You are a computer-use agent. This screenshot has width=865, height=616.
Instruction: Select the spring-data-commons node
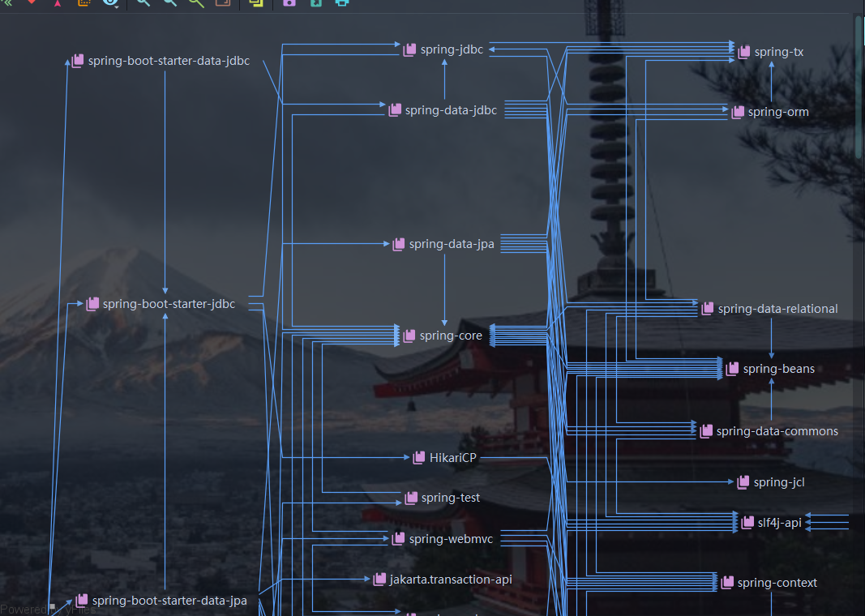pos(769,431)
